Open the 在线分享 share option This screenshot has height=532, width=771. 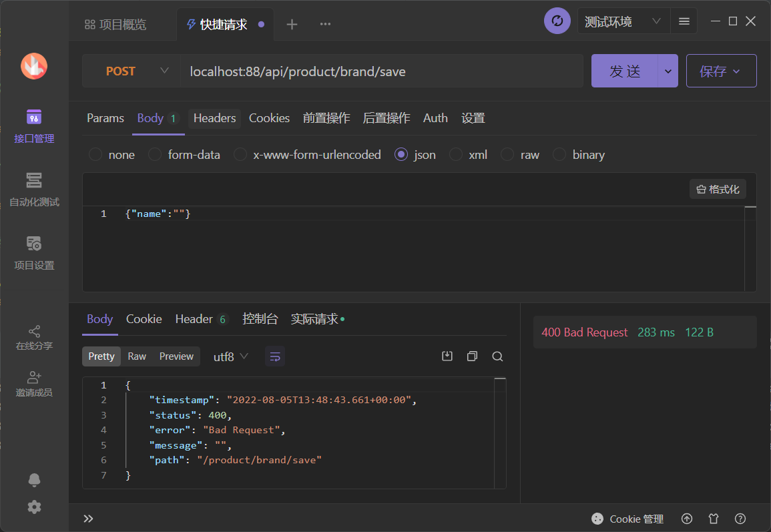pyautogui.click(x=34, y=338)
